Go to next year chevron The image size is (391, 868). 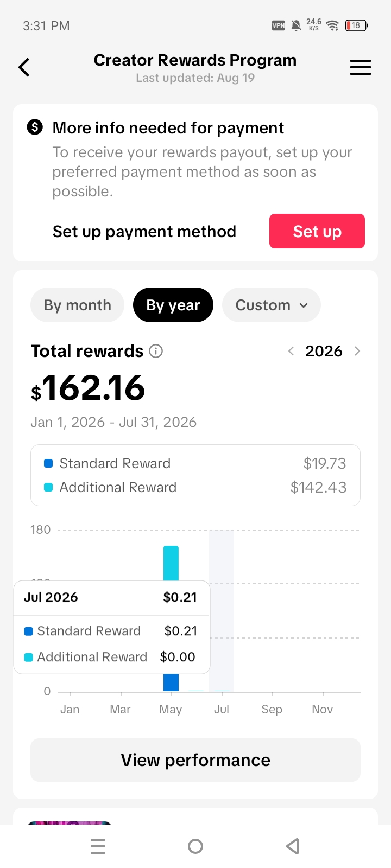[x=357, y=351]
